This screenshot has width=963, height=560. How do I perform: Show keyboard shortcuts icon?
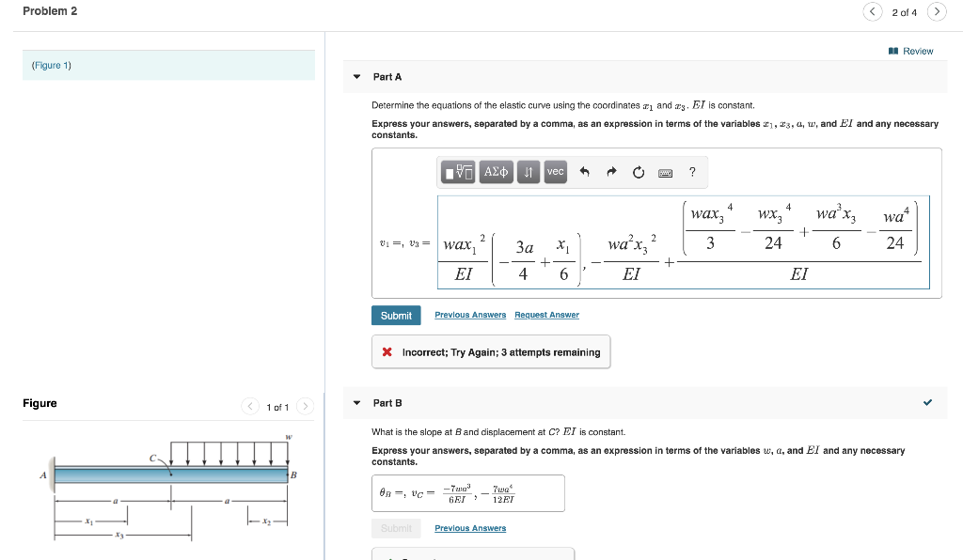coord(665,173)
